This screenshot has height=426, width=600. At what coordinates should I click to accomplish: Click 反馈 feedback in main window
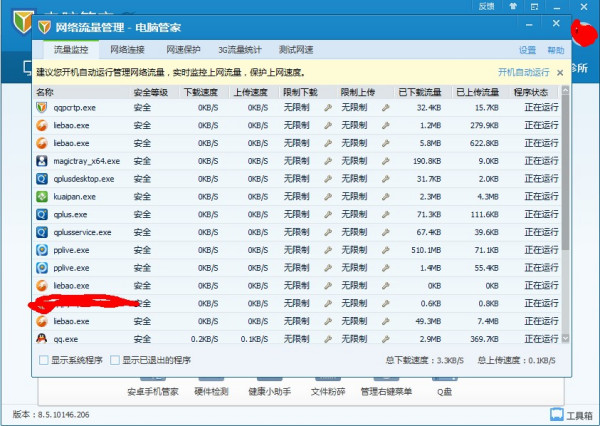point(486,7)
